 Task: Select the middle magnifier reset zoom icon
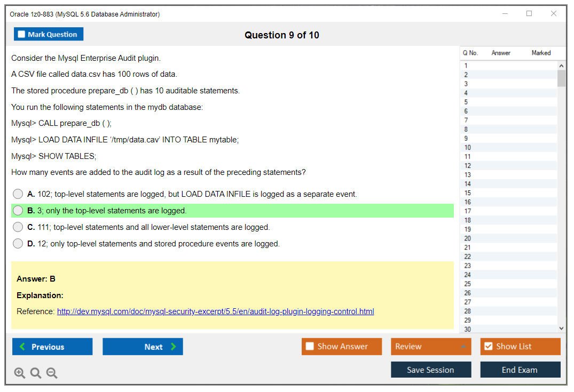35,373
